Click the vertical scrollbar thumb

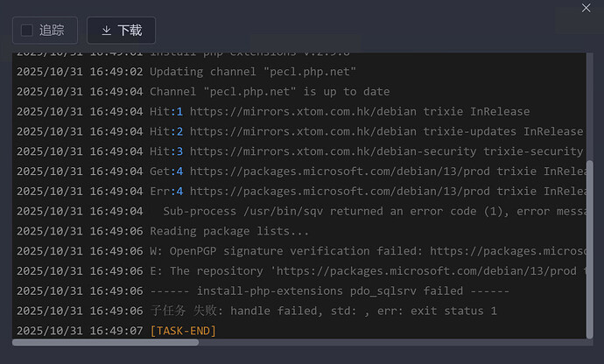(588, 245)
